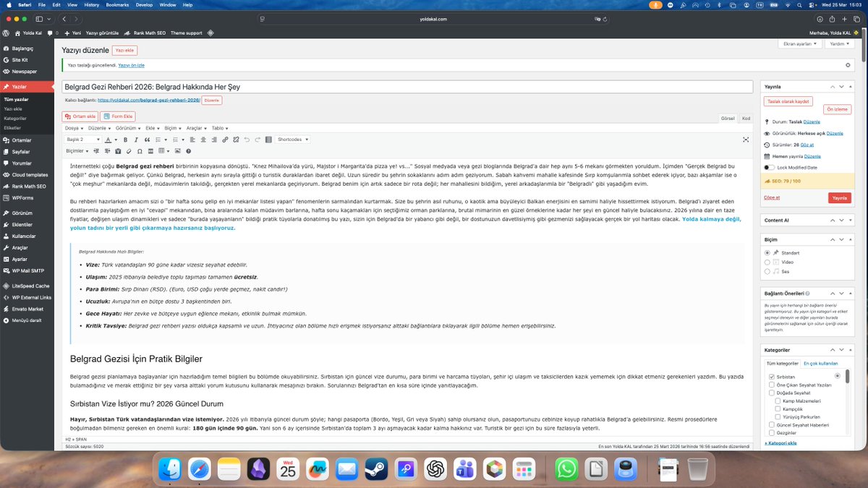Insert horizontal line via toolbar icon

pyautogui.click(x=150, y=151)
